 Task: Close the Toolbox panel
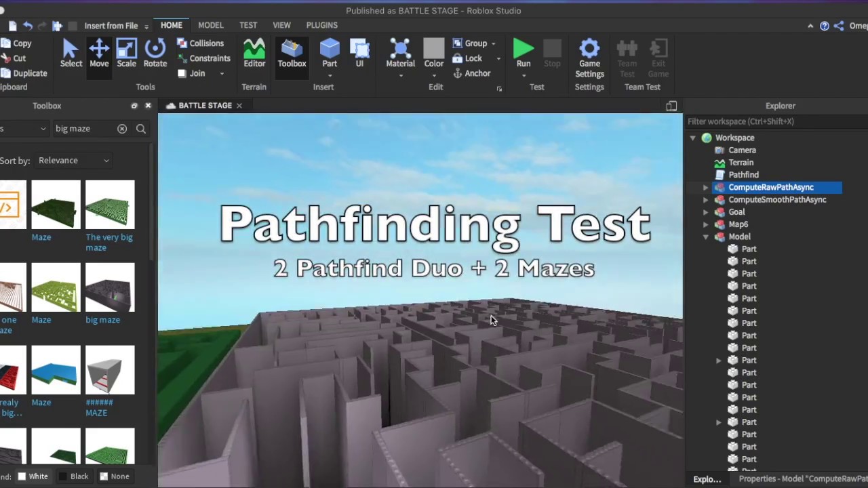tap(148, 106)
